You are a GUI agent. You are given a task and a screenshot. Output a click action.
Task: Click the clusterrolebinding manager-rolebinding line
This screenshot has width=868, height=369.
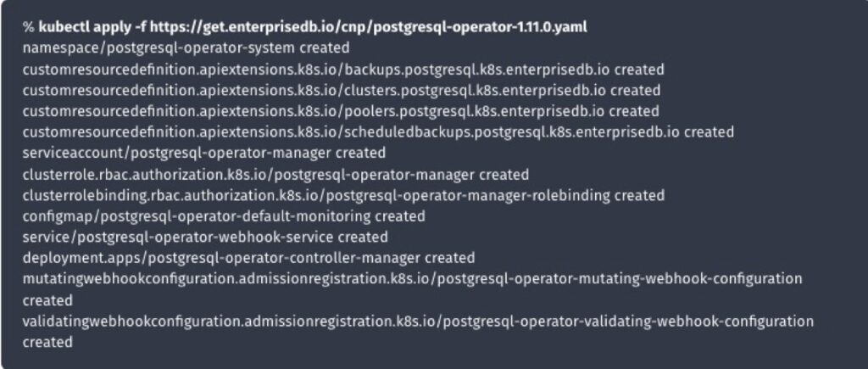[343, 195]
